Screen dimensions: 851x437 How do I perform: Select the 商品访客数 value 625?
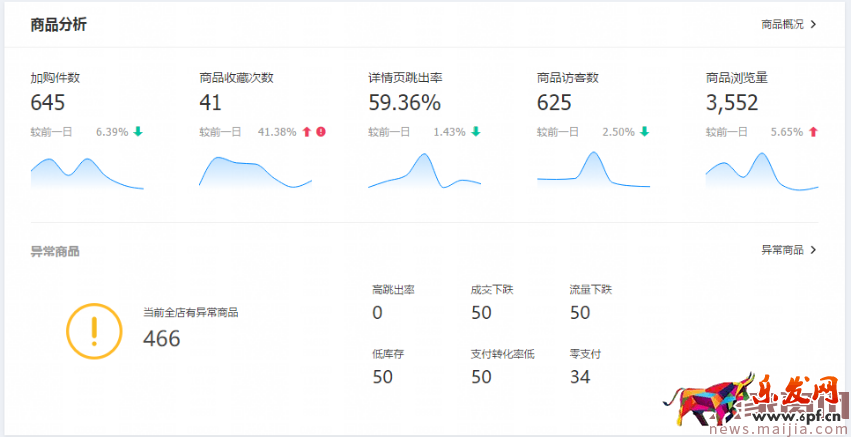coord(554,103)
